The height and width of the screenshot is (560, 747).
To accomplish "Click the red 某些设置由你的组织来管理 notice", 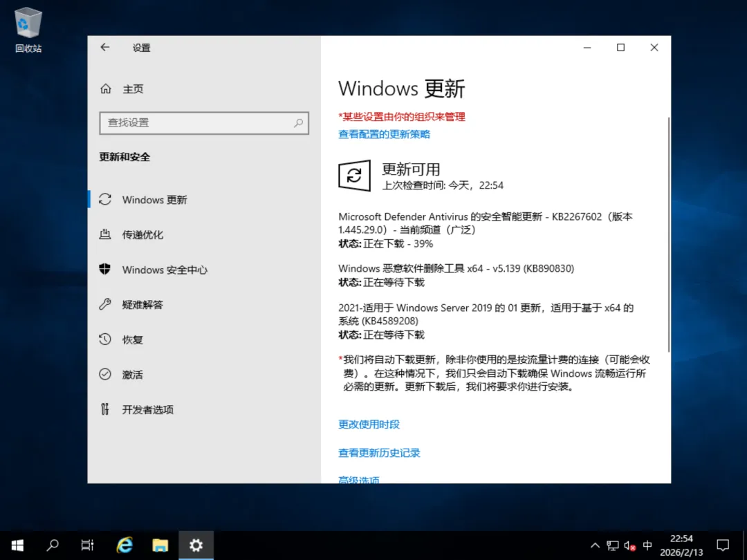I will 402,117.
